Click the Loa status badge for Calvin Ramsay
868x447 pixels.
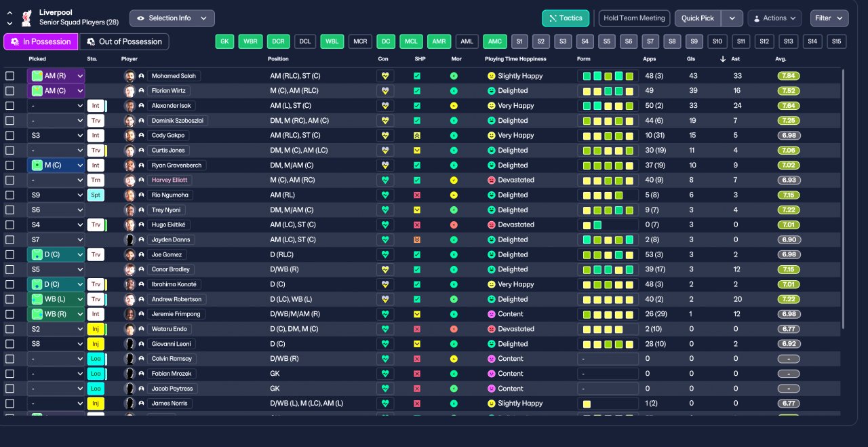[x=96, y=359]
